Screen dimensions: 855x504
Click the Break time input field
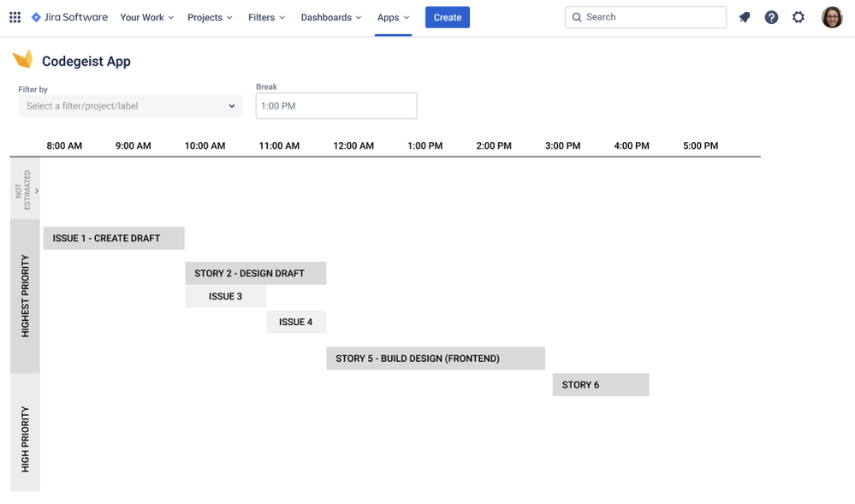pos(335,106)
